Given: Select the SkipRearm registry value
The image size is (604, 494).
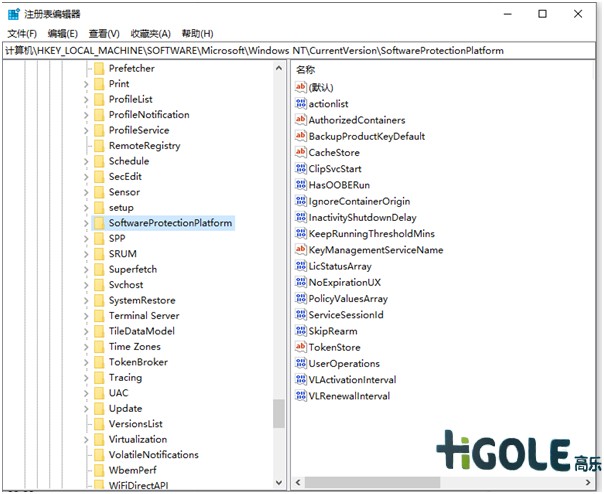Looking at the screenshot, I should (x=333, y=331).
